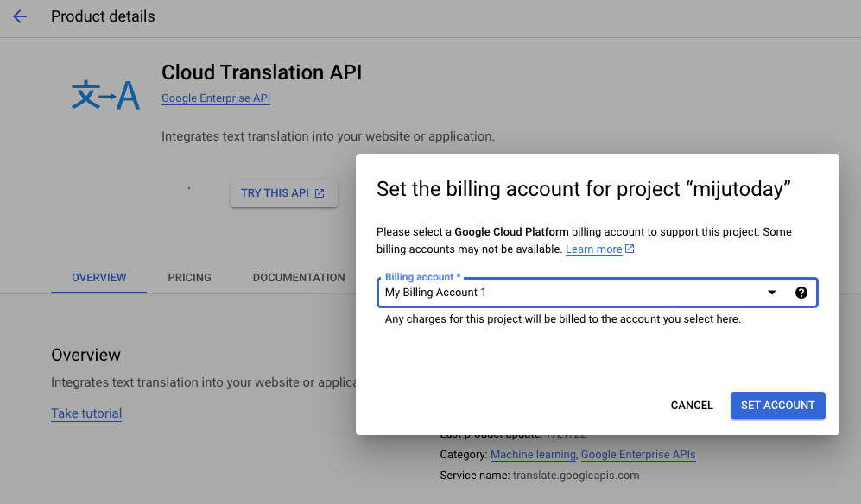The width and height of the screenshot is (861, 504).
Task: Cancel the billing account dialog
Action: click(x=692, y=405)
